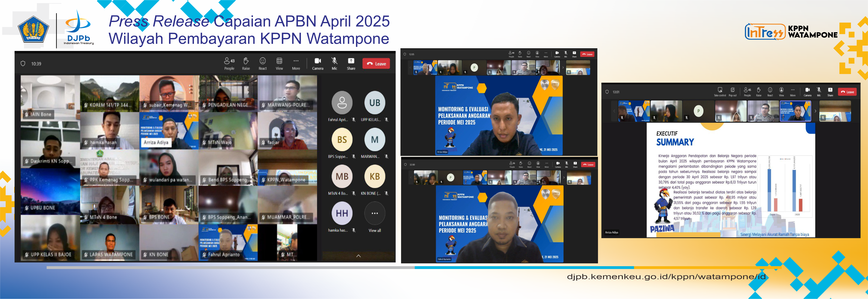Toggle Camera in the 10:39 meeting
Screen dimensions: 868x299
coord(318,64)
